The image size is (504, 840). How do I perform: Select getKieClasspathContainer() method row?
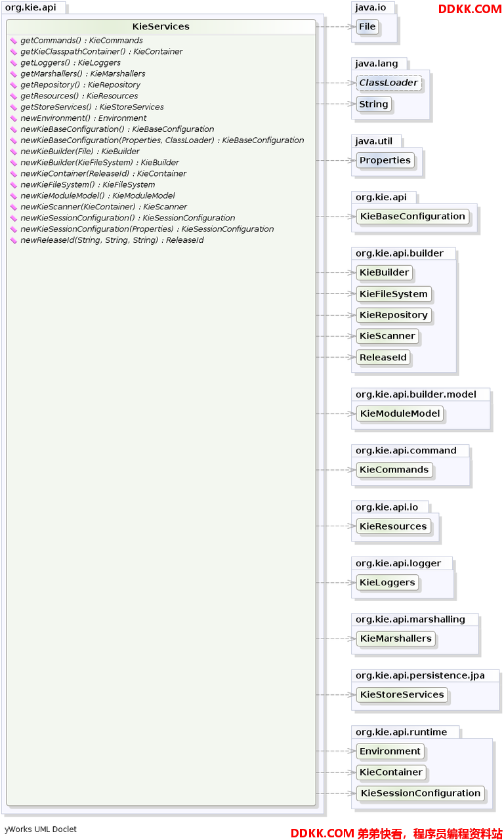[x=102, y=52]
